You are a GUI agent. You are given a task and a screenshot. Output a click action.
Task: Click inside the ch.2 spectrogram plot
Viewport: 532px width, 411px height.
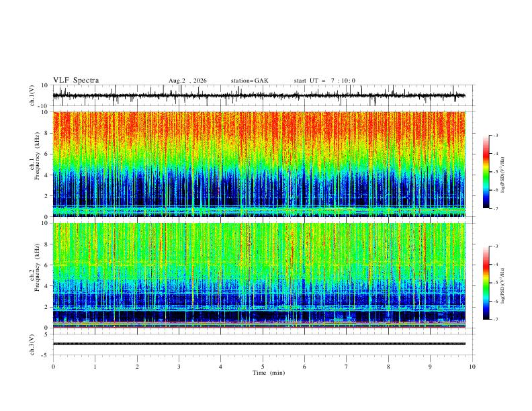[x=259, y=275]
